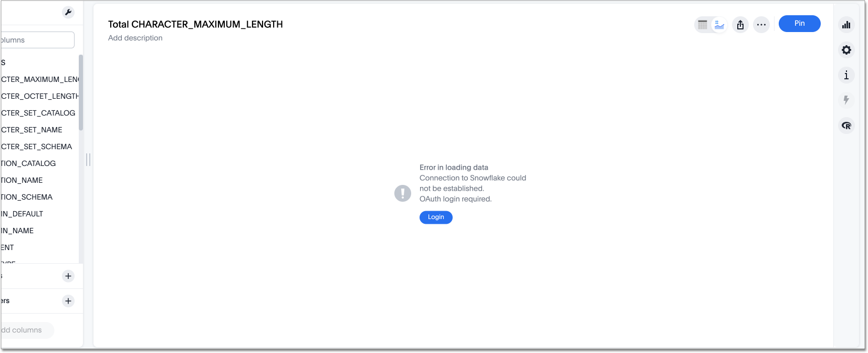Click Add description under the chart title
This screenshot has width=868, height=353.
135,38
